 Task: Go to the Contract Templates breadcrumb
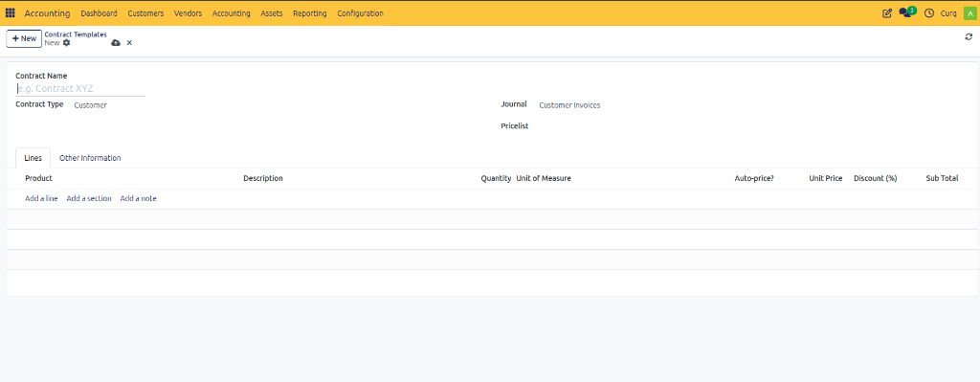tap(76, 34)
